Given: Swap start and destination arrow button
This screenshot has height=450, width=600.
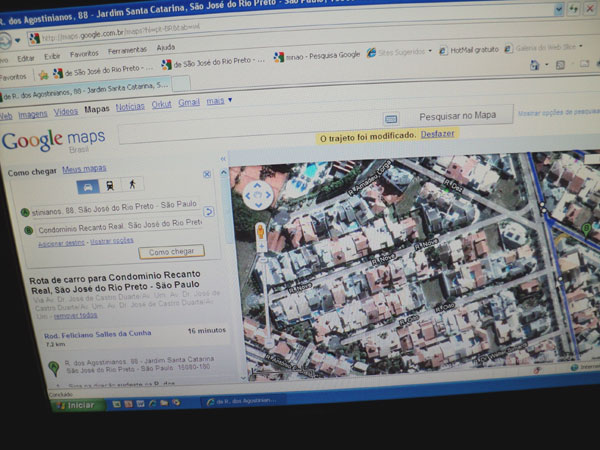Looking at the screenshot, I should point(209,212).
